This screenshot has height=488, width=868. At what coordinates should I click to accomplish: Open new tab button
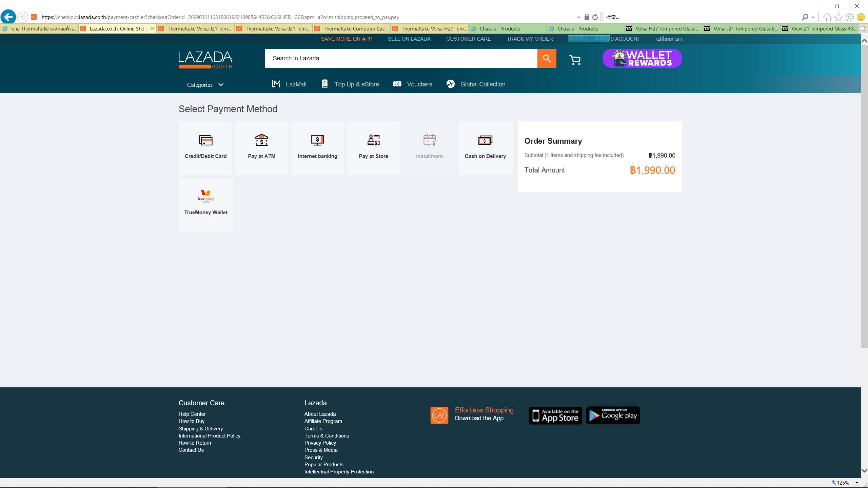click(864, 29)
